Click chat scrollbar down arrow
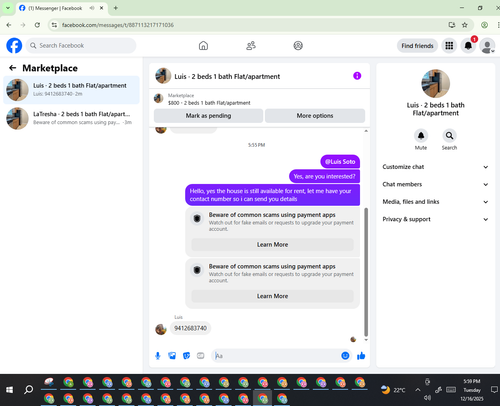The image size is (500, 406). pyautogui.click(x=366, y=340)
